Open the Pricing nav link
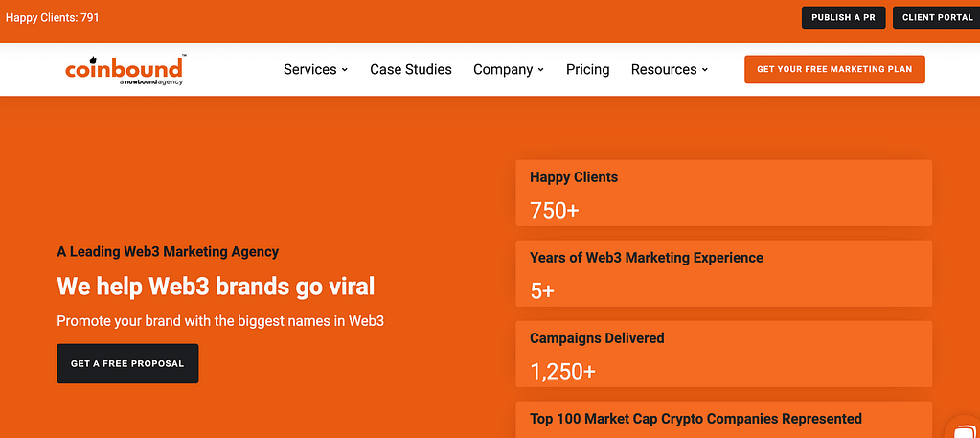Viewport: 980px width, 438px height. [587, 69]
